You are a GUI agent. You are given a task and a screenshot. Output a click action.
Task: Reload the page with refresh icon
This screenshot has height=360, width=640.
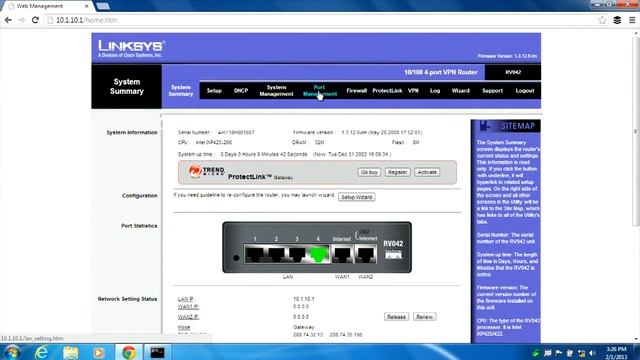(x=35, y=20)
